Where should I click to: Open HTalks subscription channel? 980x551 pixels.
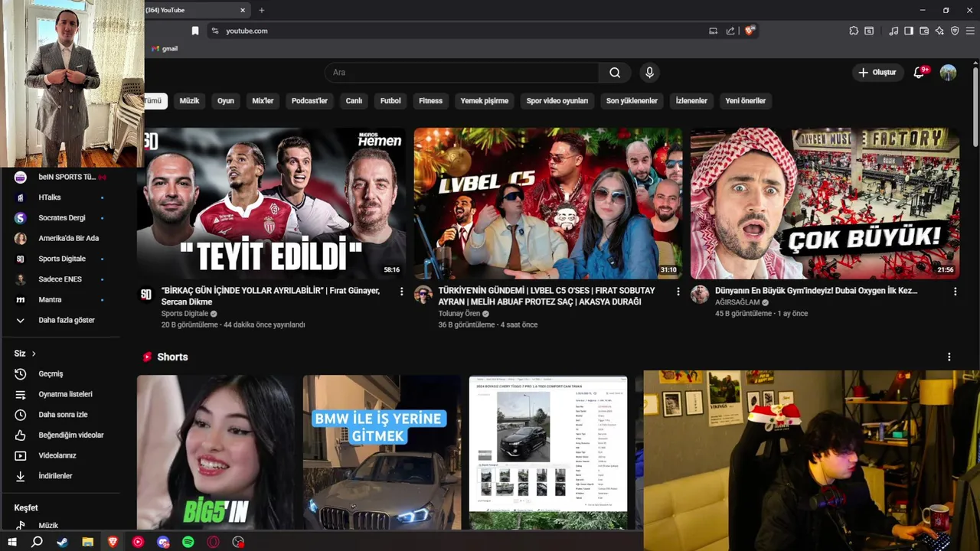click(60, 197)
